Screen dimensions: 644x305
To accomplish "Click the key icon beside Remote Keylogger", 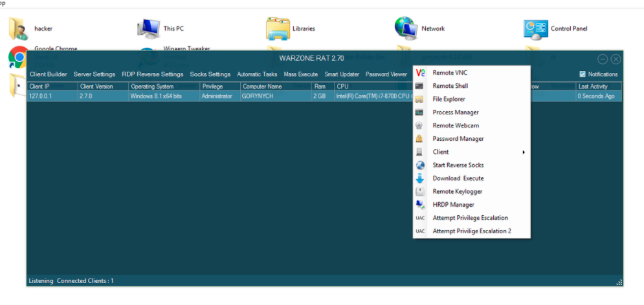I will point(420,191).
